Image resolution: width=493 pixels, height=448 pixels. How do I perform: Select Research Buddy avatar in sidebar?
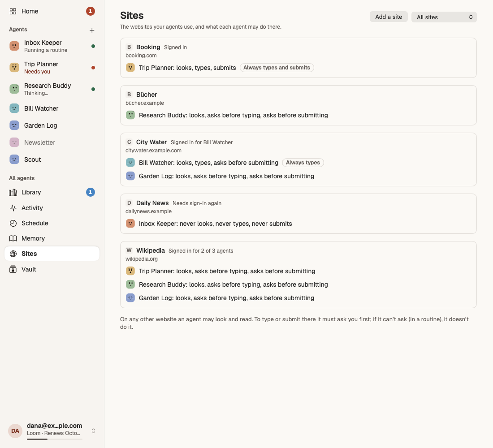pyautogui.click(x=14, y=89)
